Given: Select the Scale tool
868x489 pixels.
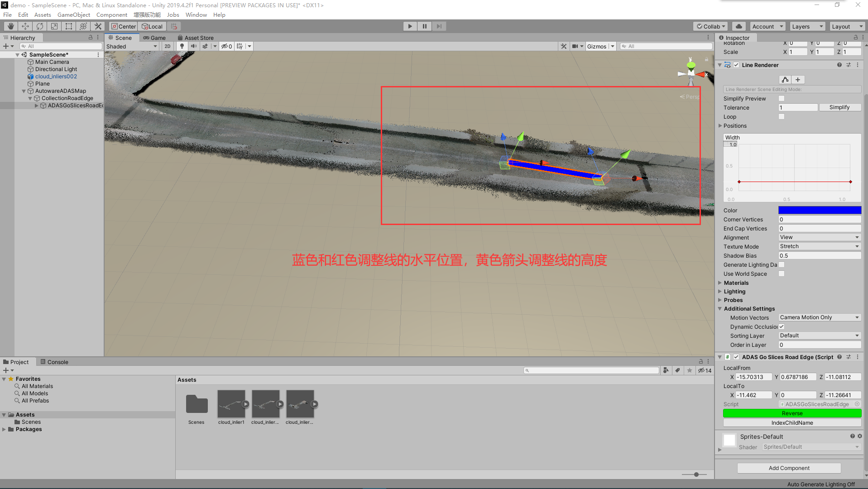Looking at the screenshot, I should [x=54, y=26].
